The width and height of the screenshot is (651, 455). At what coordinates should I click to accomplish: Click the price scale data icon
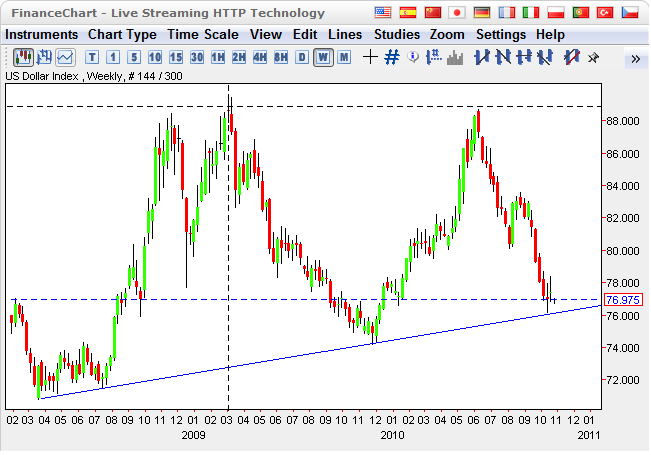point(434,57)
